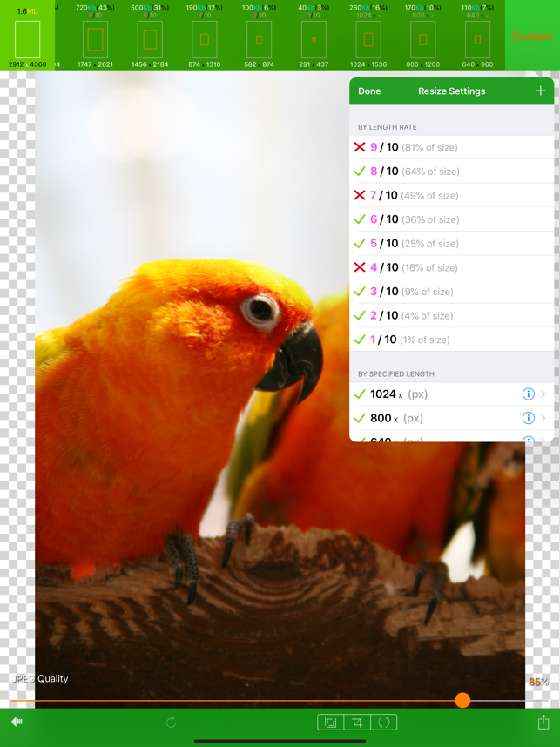This screenshot has width=560, height=747.
Task: Toggle the 3/10 length rate option
Action: (452, 292)
